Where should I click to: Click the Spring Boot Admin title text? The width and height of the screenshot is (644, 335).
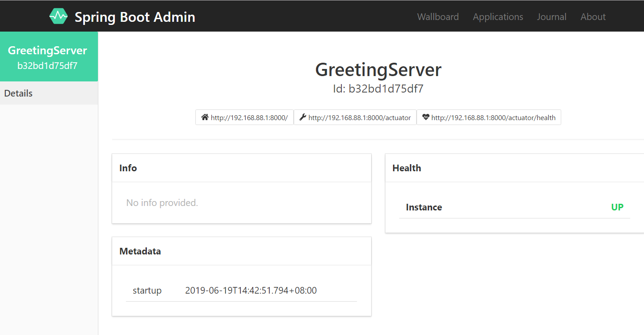(135, 17)
